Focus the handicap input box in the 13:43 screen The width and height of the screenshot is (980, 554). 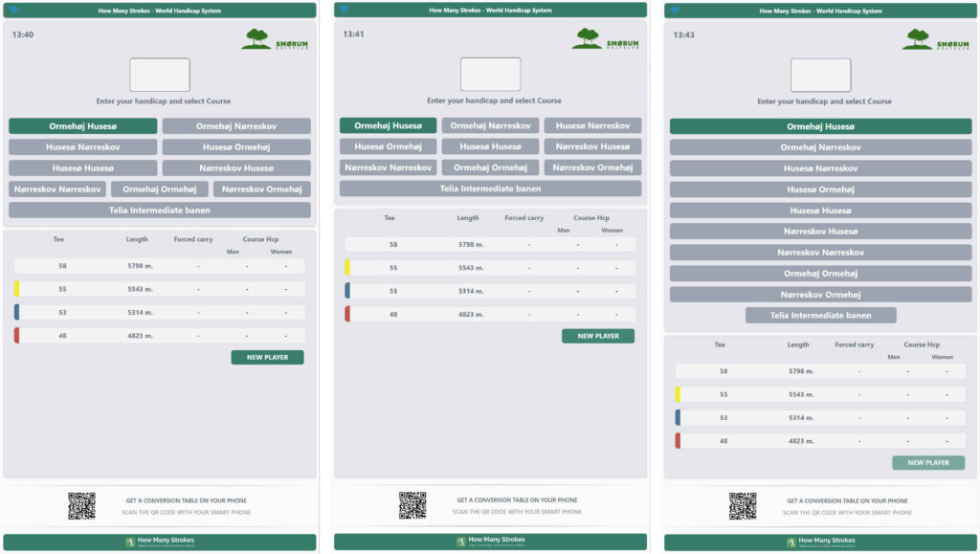(x=820, y=75)
